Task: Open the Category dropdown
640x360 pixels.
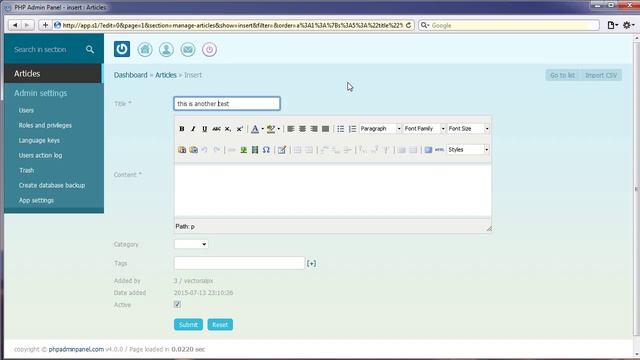Action: click(191, 244)
